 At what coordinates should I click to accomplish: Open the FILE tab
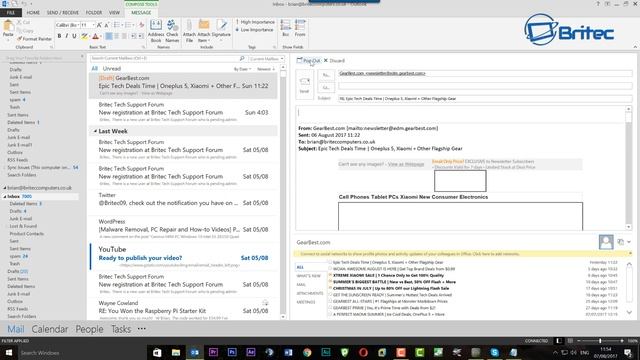pos(11,13)
